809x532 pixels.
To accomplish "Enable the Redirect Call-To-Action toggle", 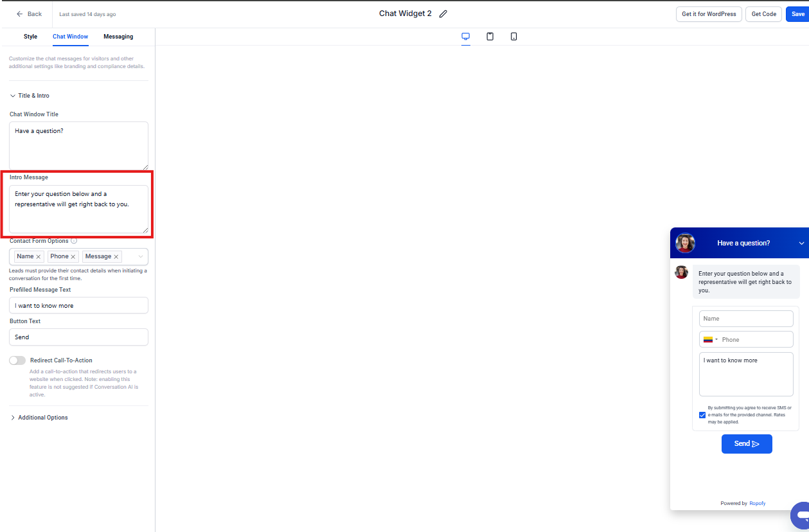I will click(17, 360).
